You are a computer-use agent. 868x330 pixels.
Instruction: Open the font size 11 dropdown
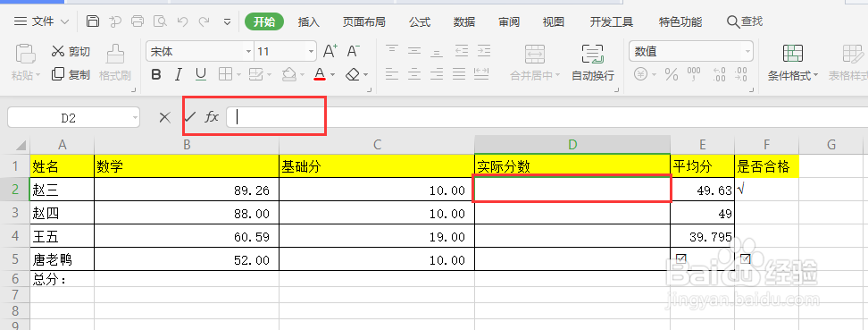(311, 52)
